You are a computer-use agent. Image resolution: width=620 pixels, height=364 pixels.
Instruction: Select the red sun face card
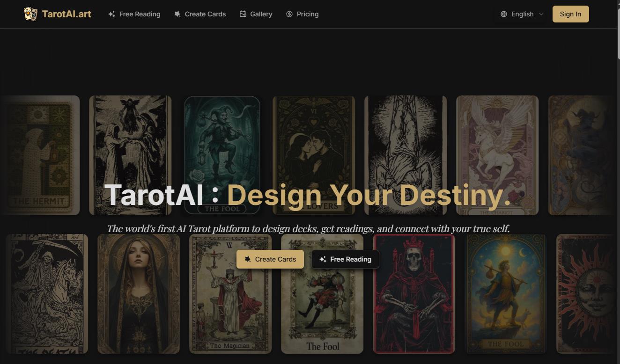(x=585, y=294)
